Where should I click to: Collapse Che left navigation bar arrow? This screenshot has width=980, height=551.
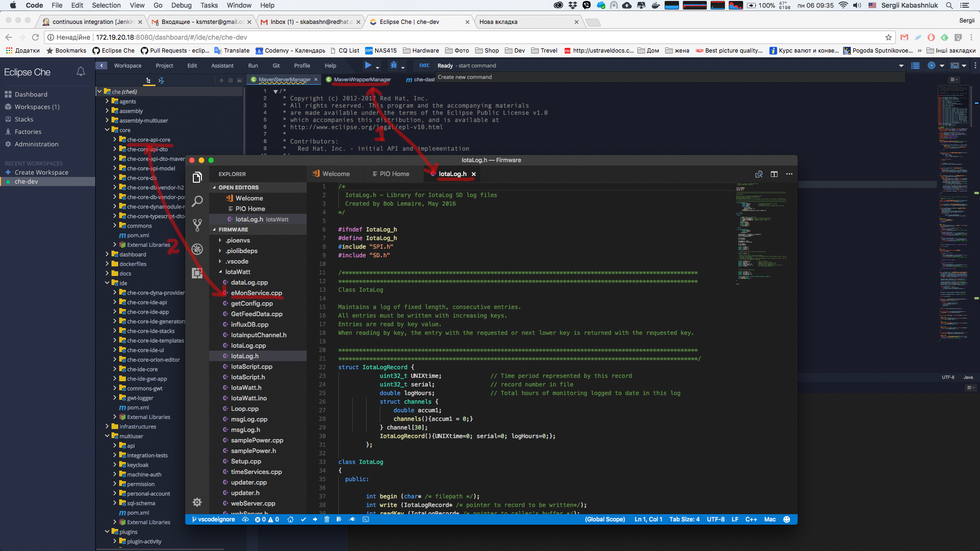coord(101,66)
